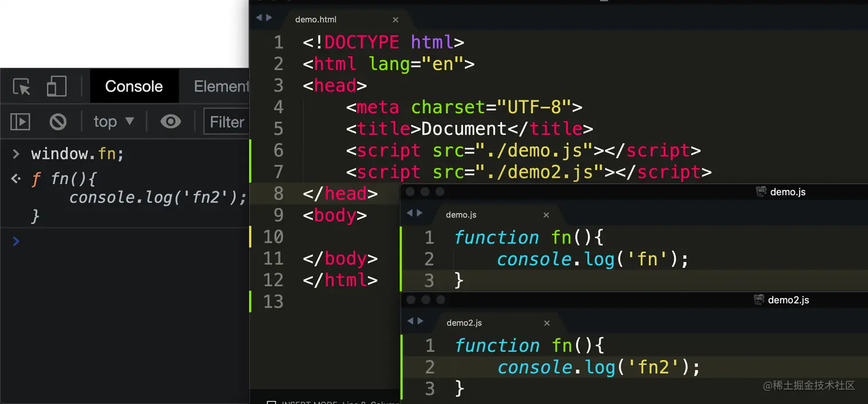The height and width of the screenshot is (404, 868).
Task: Close the demo.html tab
Action: click(x=396, y=20)
